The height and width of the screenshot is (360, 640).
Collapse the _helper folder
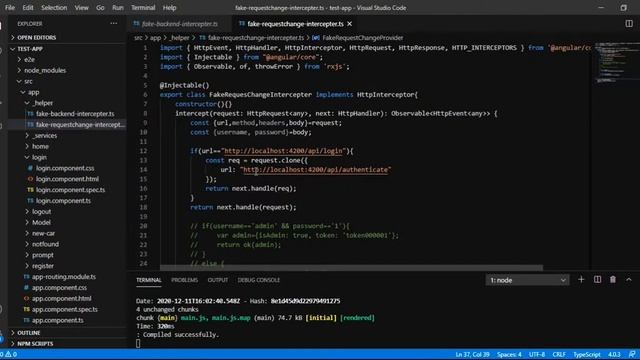(42, 103)
